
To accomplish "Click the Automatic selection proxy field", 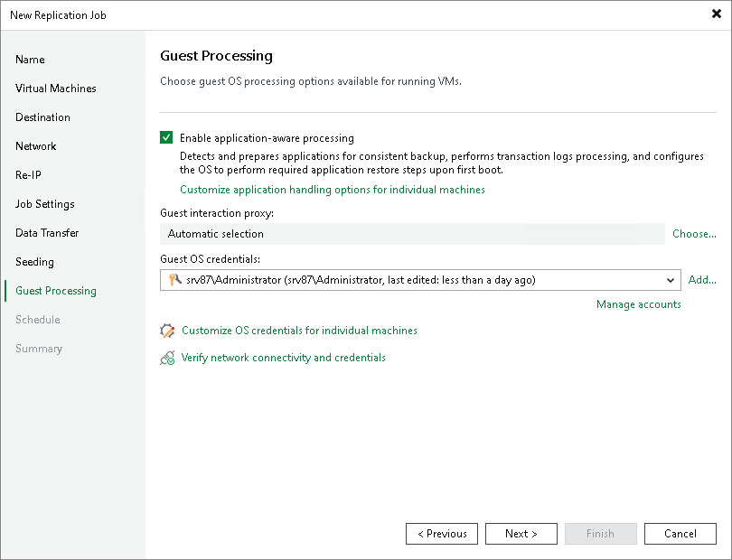I will click(x=412, y=234).
